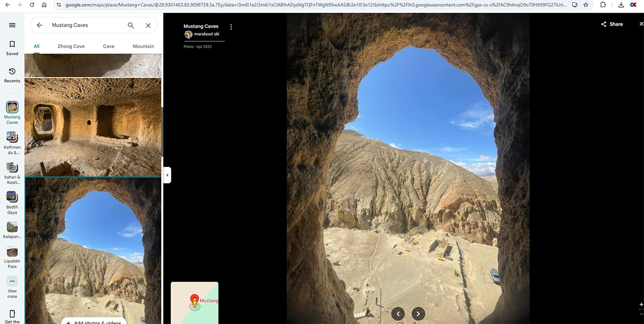644x324 pixels.
Task: Select the Cave photo tab
Action: (x=109, y=46)
